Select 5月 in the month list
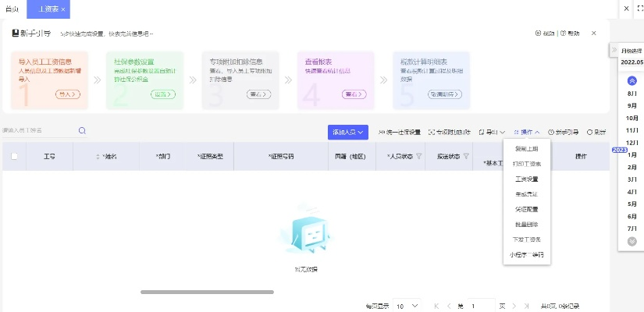This screenshot has height=312, width=644. (632, 204)
